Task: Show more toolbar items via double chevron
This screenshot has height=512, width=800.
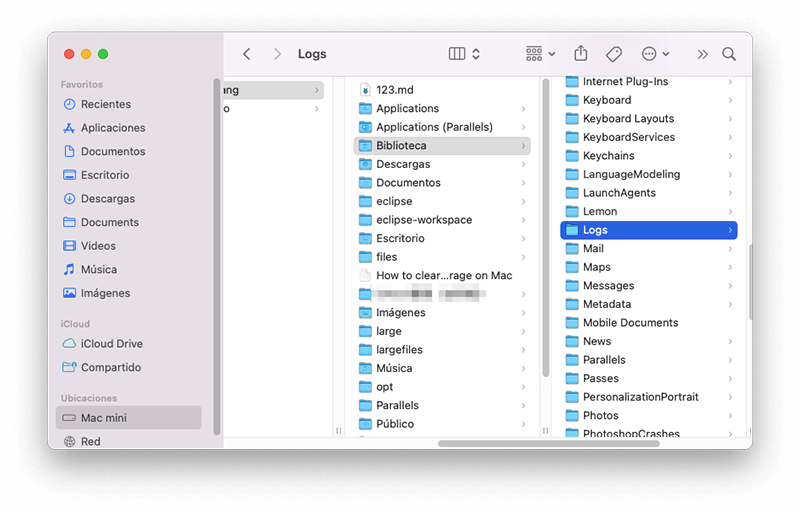Action: (703, 54)
